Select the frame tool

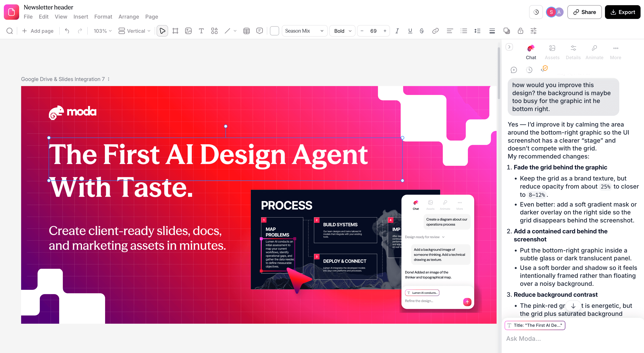point(175,31)
